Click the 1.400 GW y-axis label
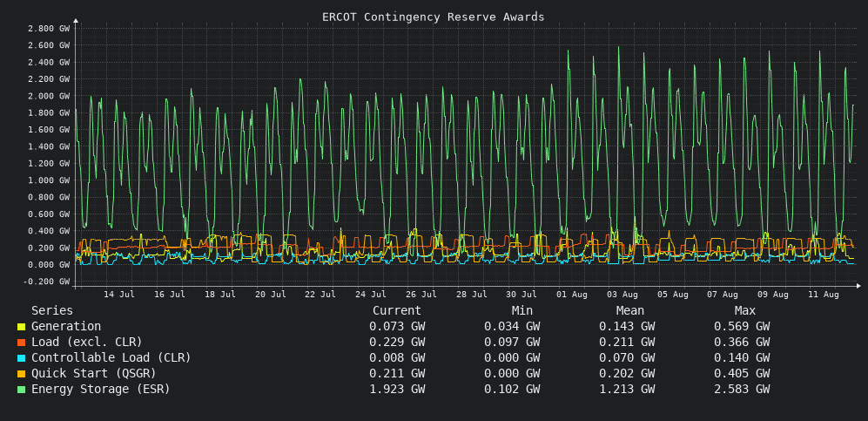 (49, 146)
